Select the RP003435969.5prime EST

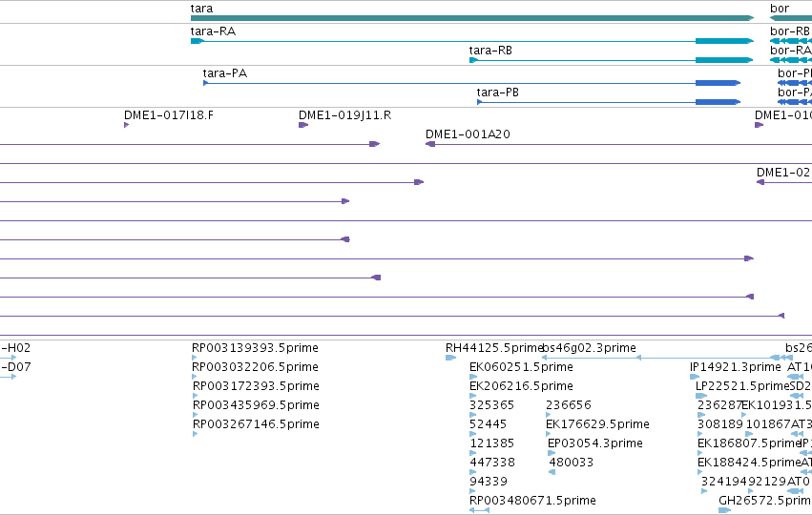point(256,405)
